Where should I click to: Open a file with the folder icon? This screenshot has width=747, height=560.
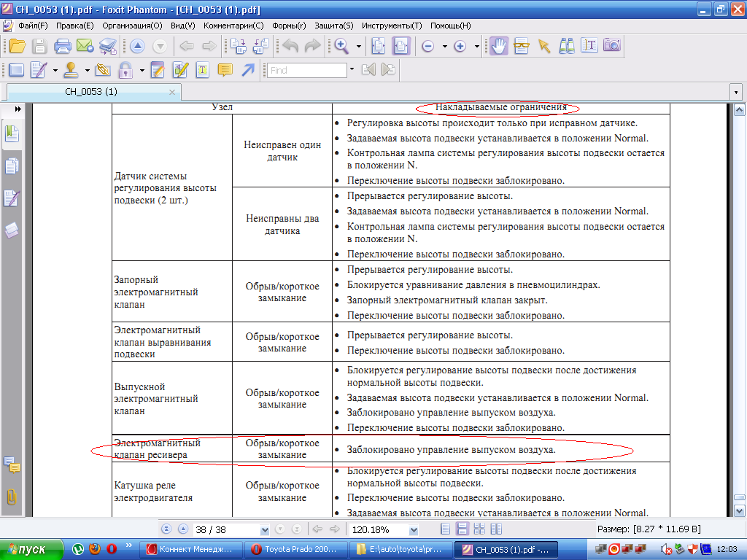coord(18,46)
